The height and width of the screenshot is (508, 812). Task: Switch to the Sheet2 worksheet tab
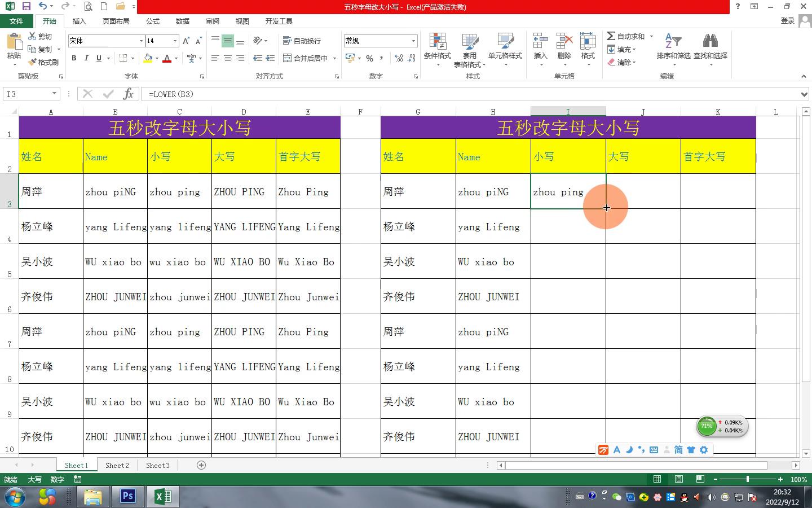(117, 465)
